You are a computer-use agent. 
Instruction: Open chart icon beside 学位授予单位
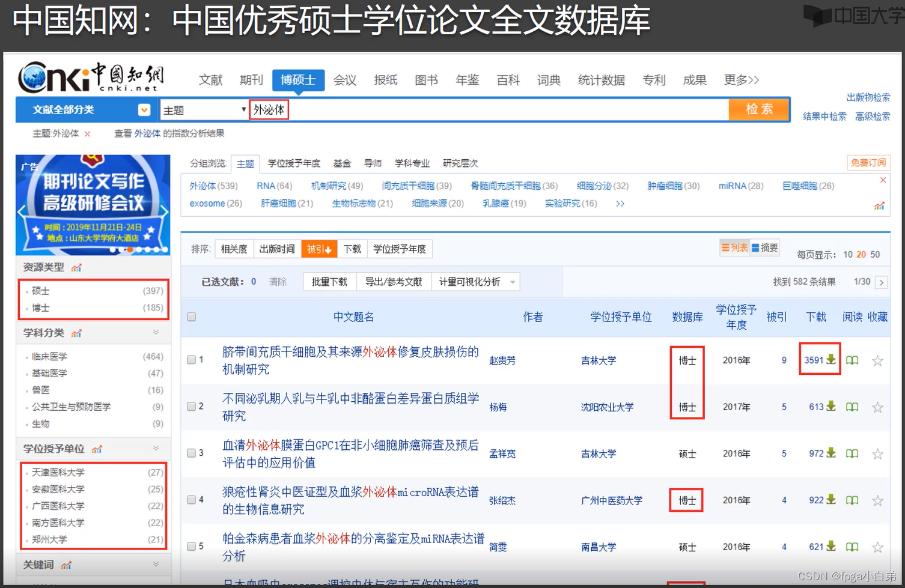[x=97, y=449]
